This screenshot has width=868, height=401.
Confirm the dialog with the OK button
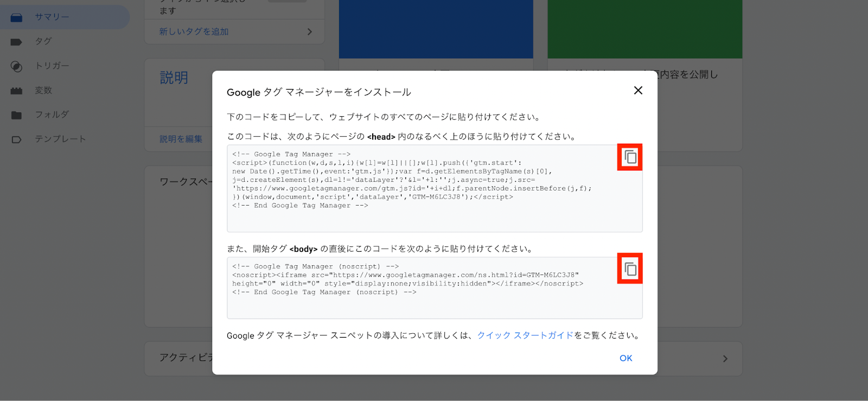click(x=626, y=358)
